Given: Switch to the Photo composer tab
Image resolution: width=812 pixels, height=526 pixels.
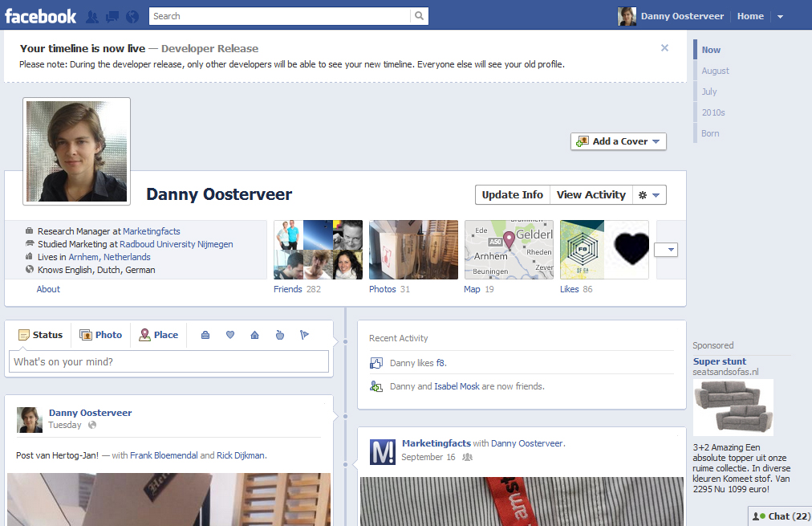Looking at the screenshot, I should pos(101,335).
